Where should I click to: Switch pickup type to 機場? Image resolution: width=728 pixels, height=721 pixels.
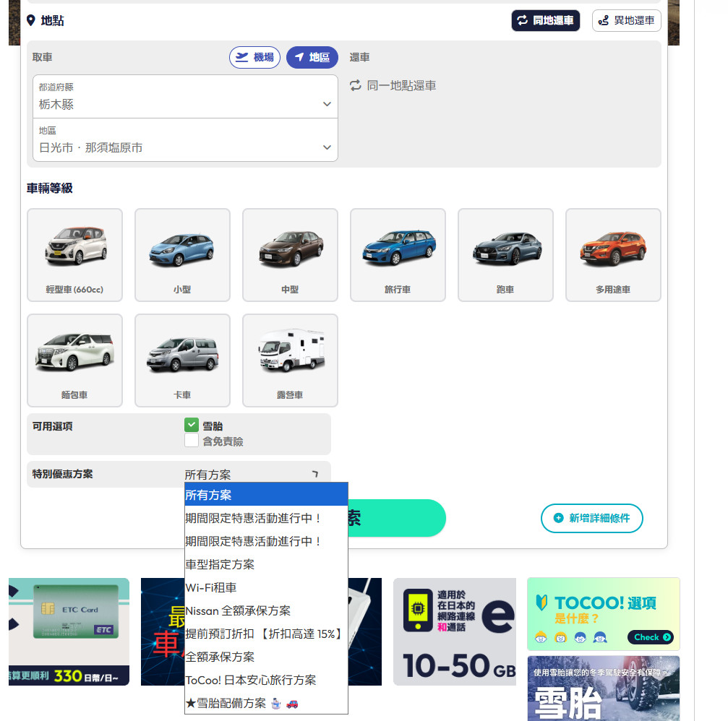[254, 58]
